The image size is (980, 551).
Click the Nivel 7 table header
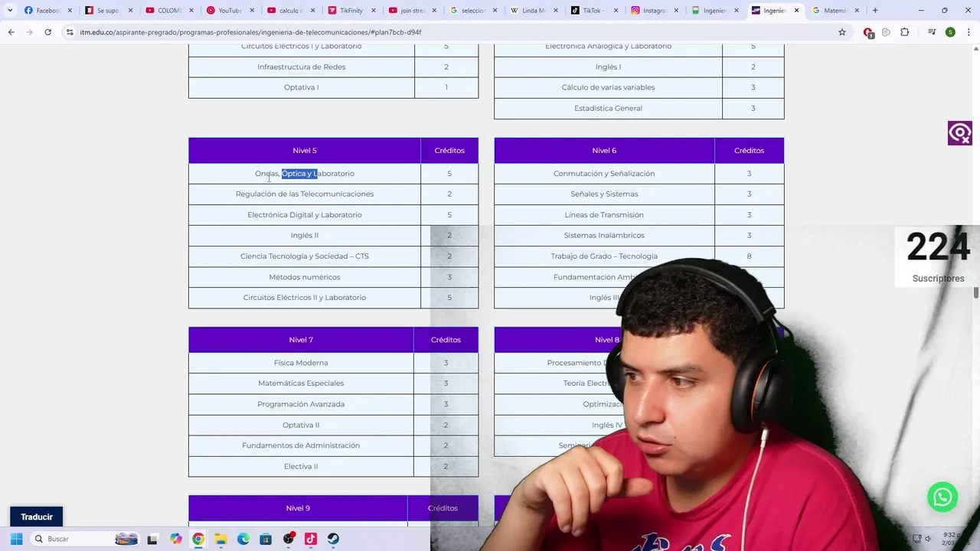click(301, 340)
